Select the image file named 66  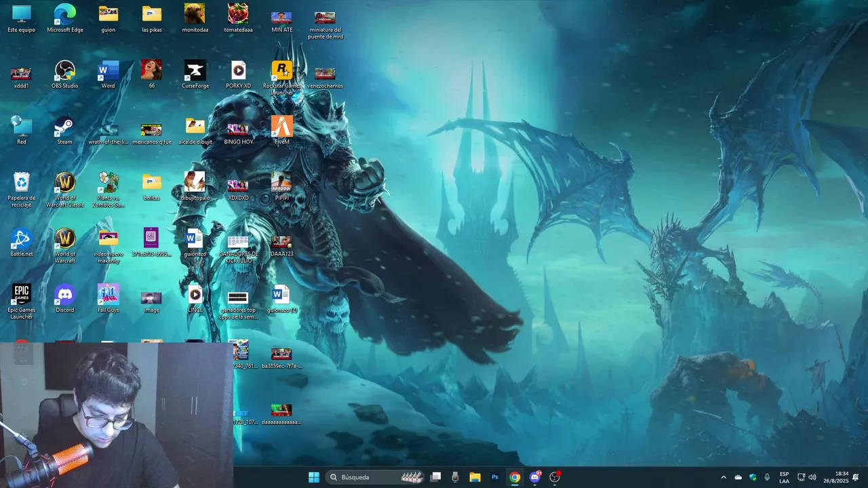152,75
